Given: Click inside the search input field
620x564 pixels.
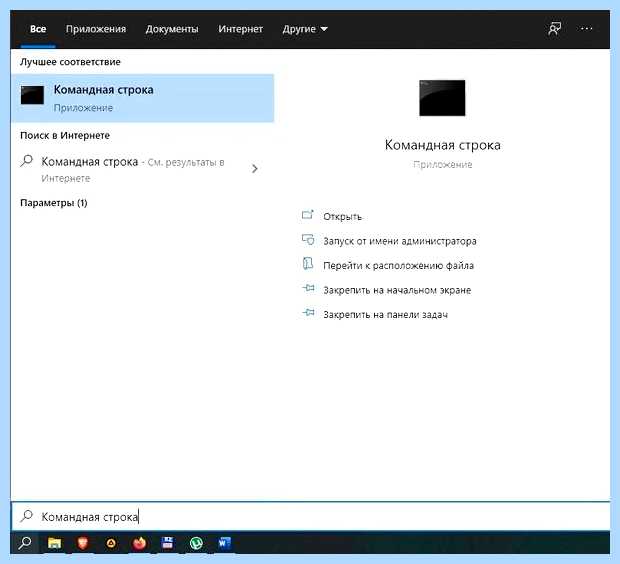Looking at the screenshot, I should pyautogui.click(x=311, y=516).
